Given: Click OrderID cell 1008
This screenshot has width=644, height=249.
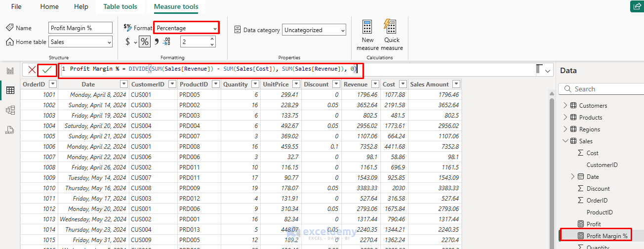Looking at the screenshot, I should point(39,167).
